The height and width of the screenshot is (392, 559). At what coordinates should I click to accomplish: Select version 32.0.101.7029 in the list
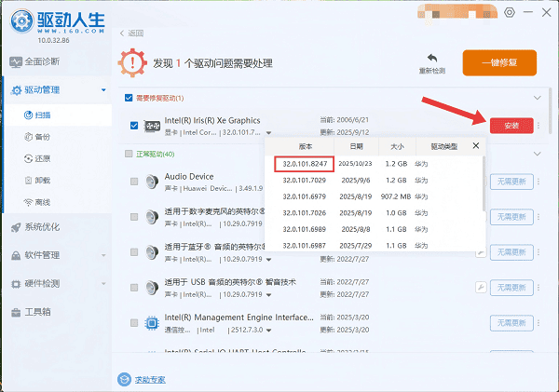pos(305,178)
